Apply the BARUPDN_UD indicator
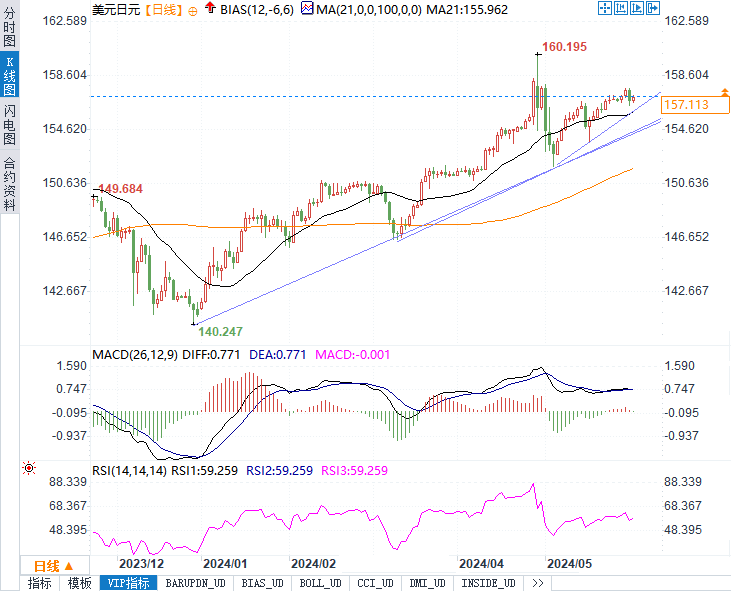The image size is (731, 591). (x=195, y=583)
